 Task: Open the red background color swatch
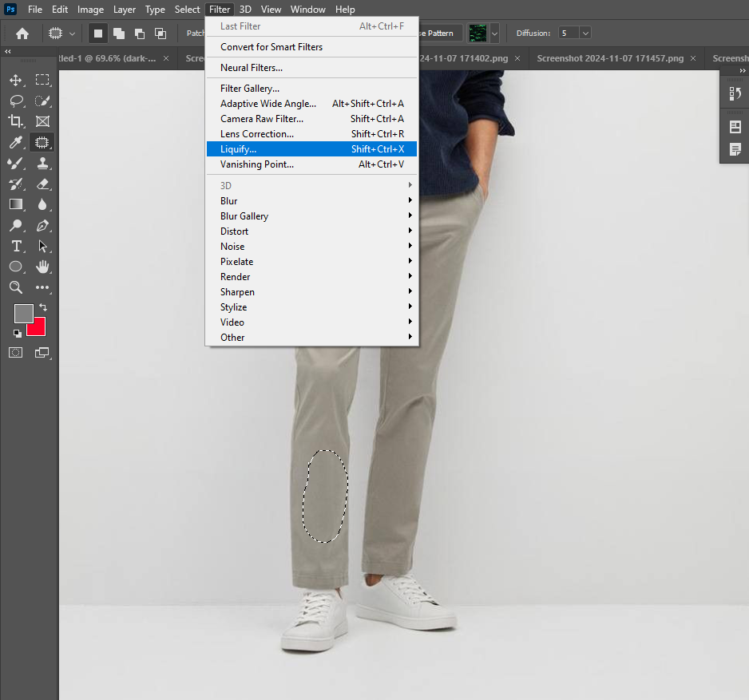[38, 328]
